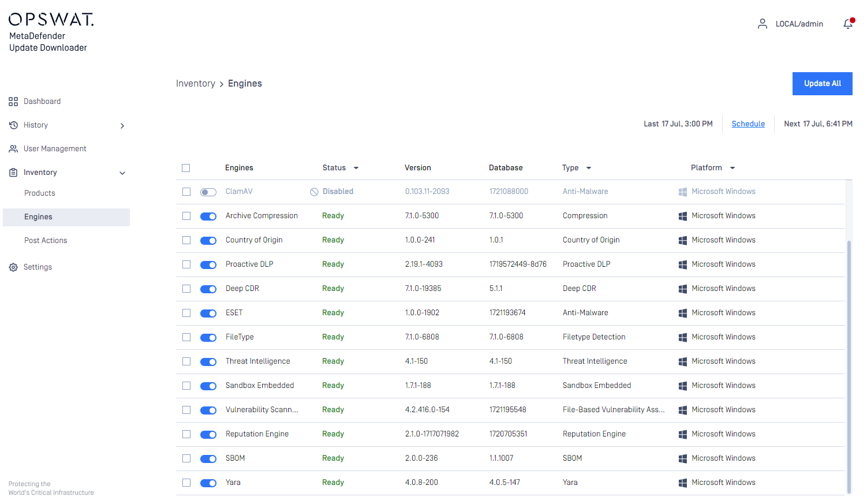Click the Windows icon in ESET row
This screenshot has width=867, height=504.
coord(683,313)
